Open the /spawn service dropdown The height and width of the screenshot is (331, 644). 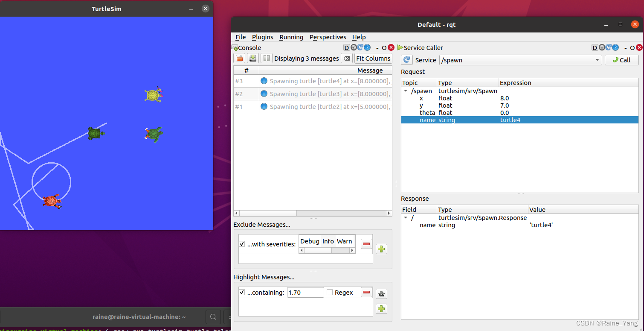click(x=598, y=60)
